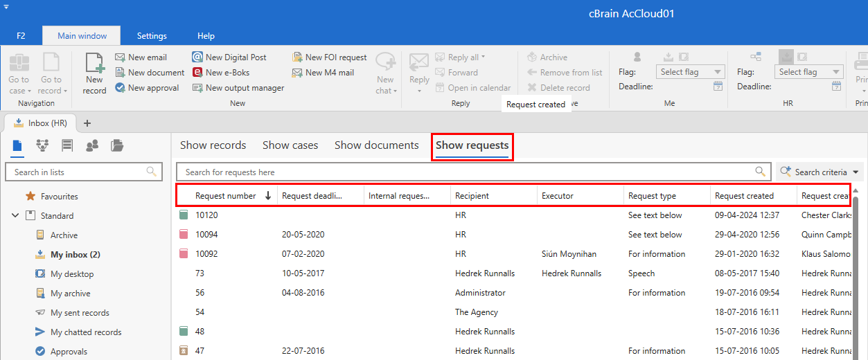Select the bookmark list icon in sidebar
This screenshot has height=360, width=868.
(x=67, y=145)
